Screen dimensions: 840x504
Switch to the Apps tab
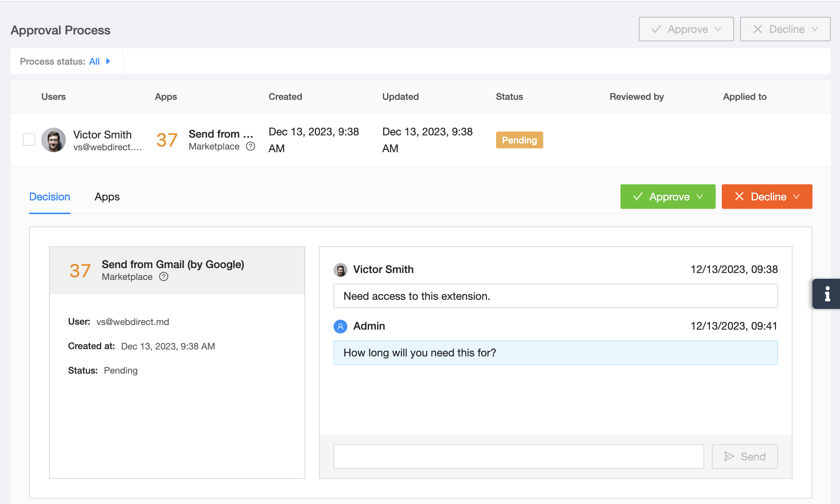tap(107, 197)
